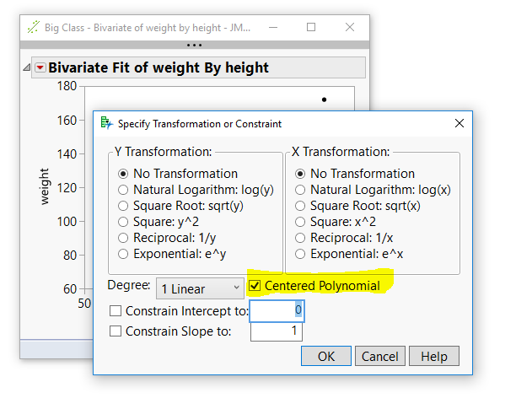Choose Y Square: y^2 transformation

(124, 222)
